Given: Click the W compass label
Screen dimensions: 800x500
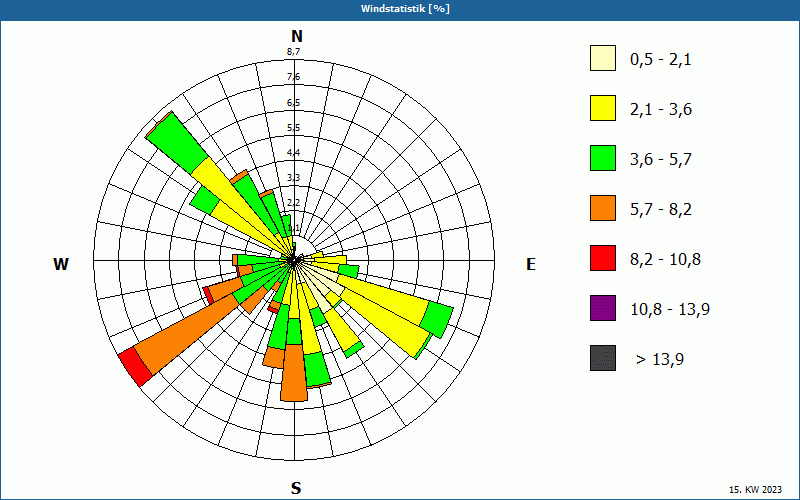Looking at the screenshot, I should (61, 264).
